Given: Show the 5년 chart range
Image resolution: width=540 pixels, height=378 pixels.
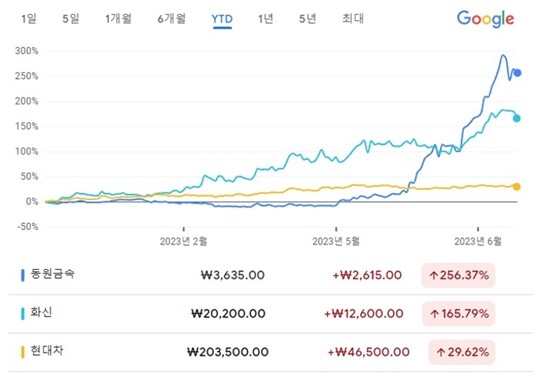Looking at the screenshot, I should coord(308,19).
